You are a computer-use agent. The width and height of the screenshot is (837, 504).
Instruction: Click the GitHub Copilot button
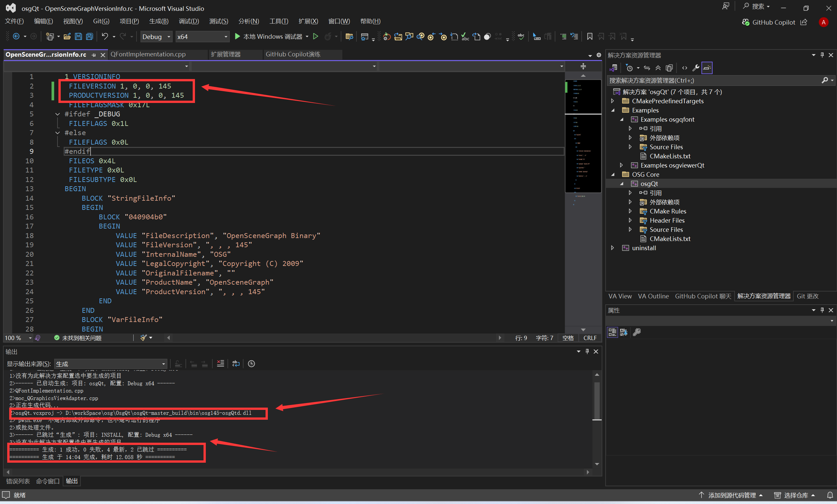click(x=769, y=22)
